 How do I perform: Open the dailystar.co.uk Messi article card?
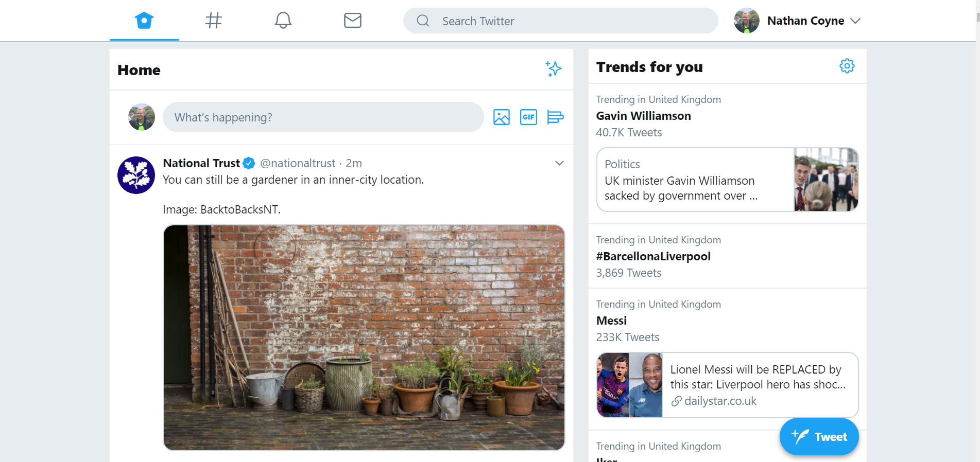(x=727, y=385)
